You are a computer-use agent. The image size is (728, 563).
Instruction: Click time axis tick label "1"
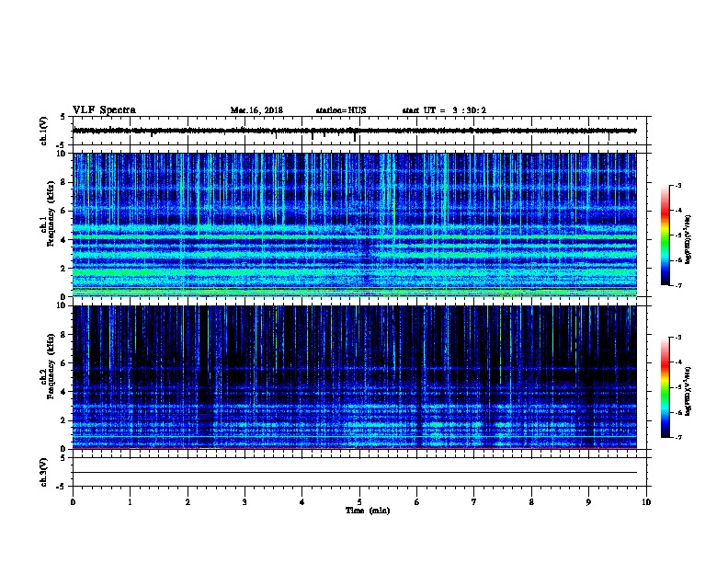tap(130, 502)
